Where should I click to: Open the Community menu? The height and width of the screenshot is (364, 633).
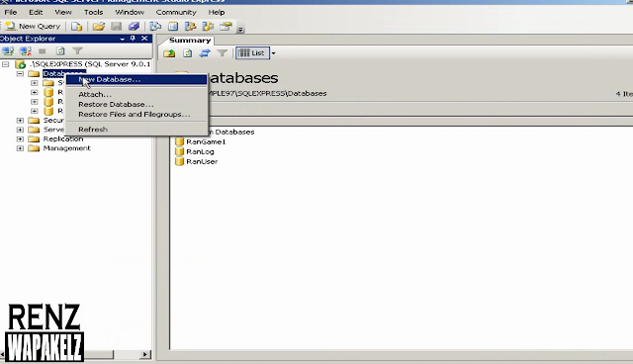tap(176, 12)
